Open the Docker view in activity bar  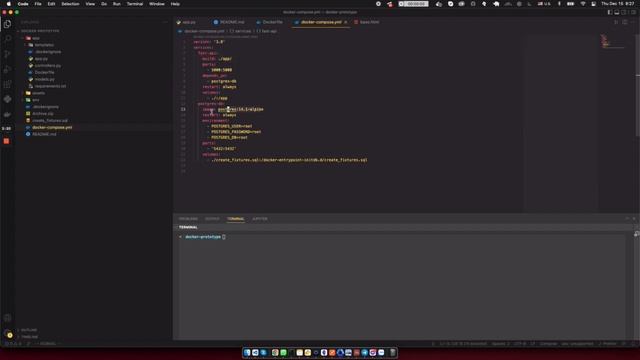coord(7,115)
